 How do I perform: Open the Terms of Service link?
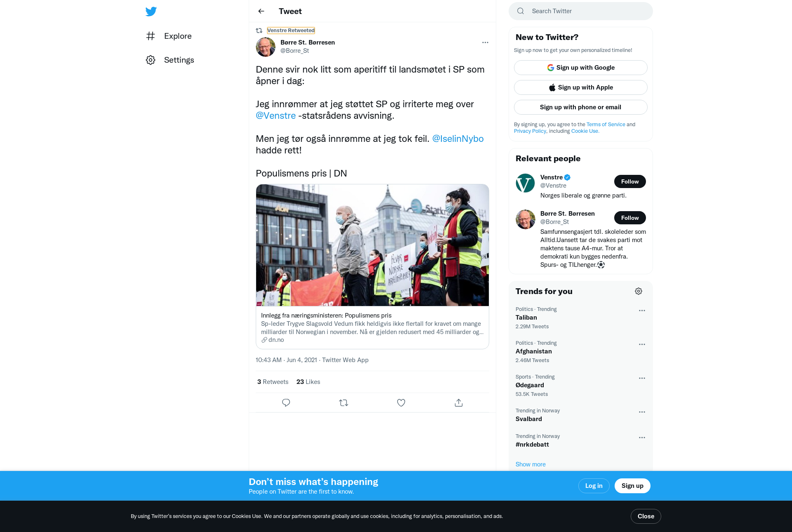[x=606, y=125]
